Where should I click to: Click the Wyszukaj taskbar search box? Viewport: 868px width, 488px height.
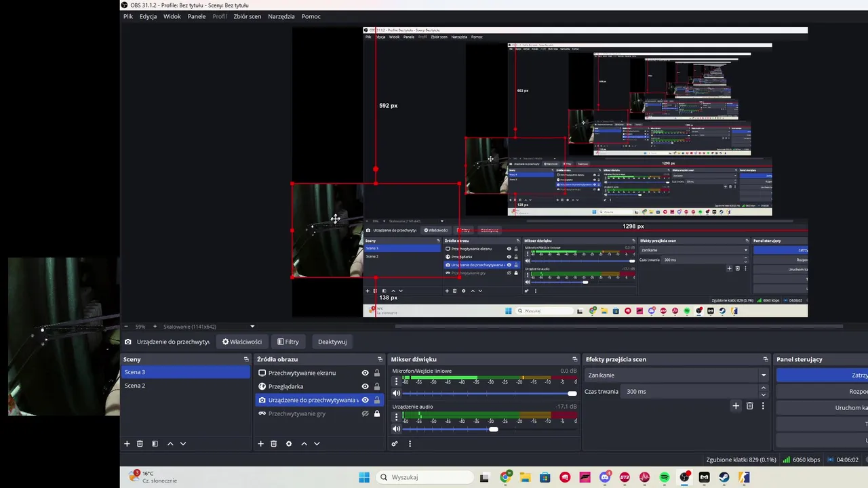[x=425, y=477]
